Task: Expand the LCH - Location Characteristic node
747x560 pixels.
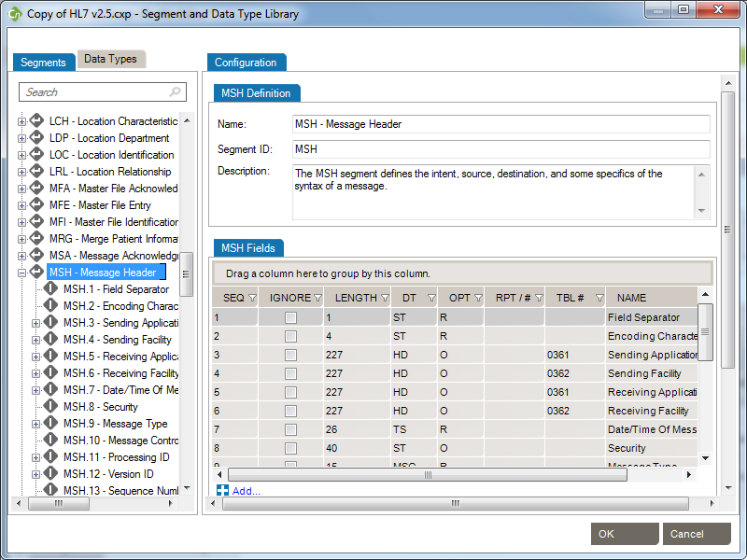Action: (x=21, y=122)
